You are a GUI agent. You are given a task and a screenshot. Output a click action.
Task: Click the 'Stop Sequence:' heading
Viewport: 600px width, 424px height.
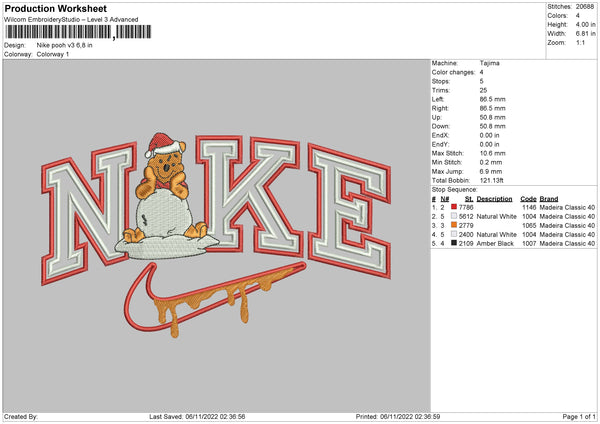(x=455, y=189)
